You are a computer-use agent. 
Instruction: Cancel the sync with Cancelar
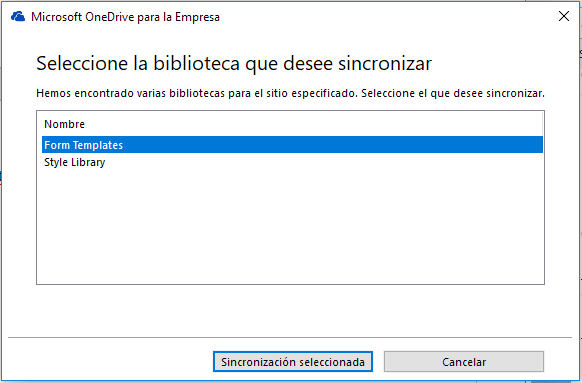pos(464,362)
